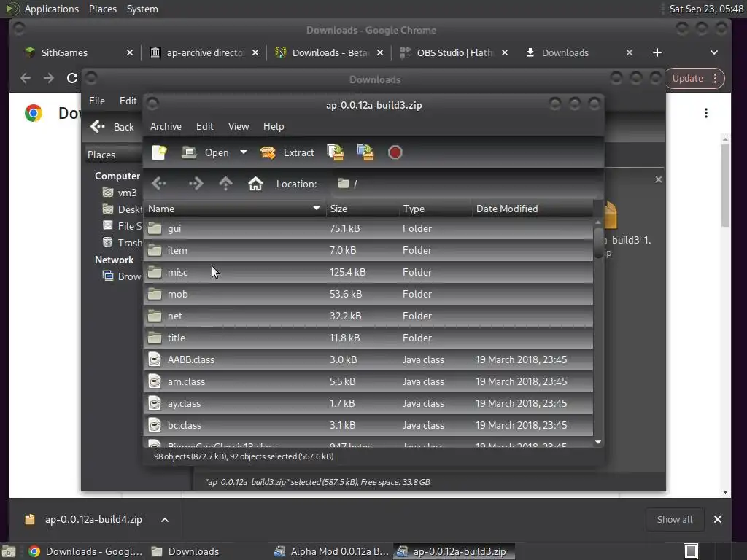Close the Downloads Chrome tab
Screen dimensions: 747x560
(630, 52)
